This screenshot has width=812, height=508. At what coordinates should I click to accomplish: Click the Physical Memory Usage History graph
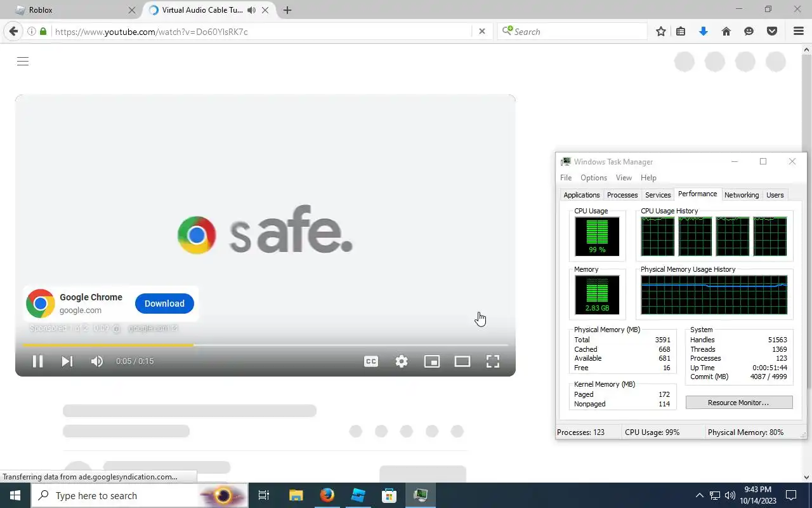[714, 295]
